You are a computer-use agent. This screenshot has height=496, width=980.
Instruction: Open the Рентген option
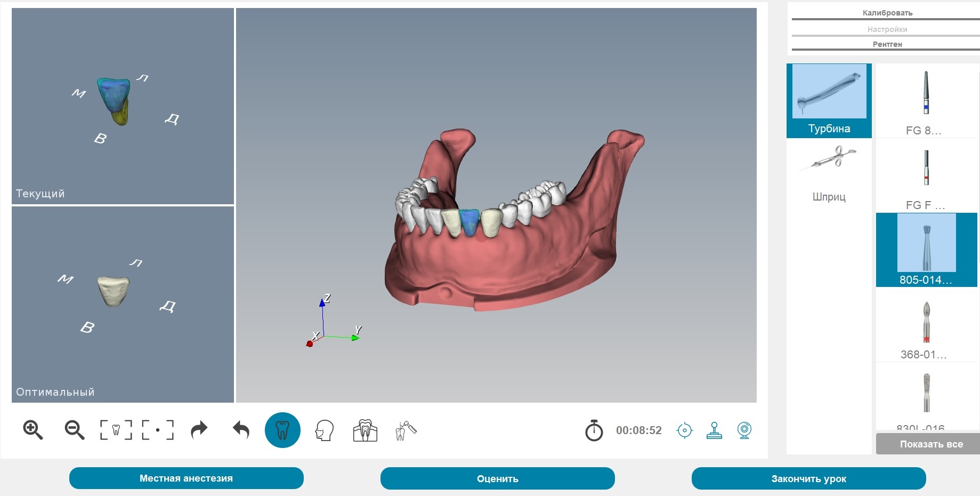886,45
